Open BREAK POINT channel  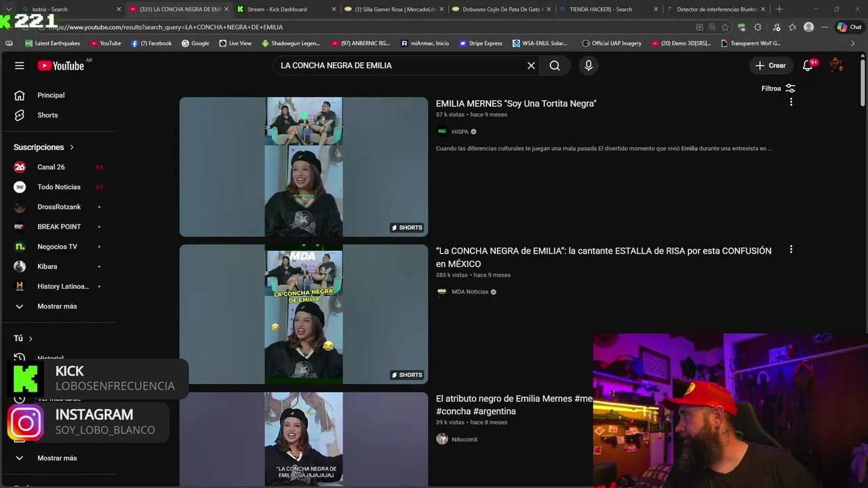58,227
